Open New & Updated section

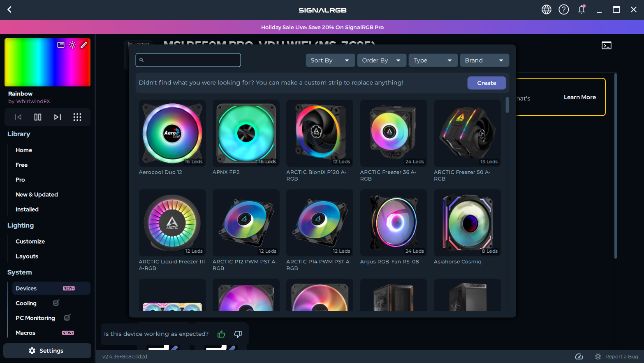(x=37, y=195)
